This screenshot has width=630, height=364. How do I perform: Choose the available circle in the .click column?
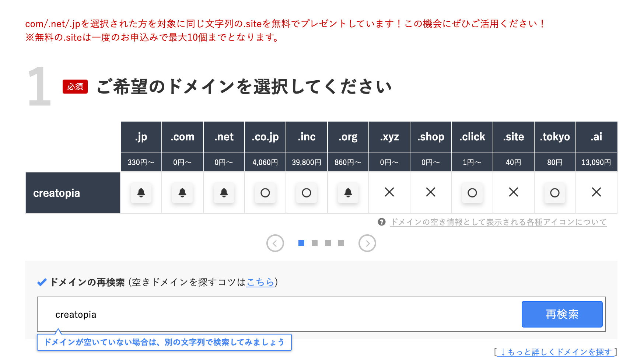coord(472,193)
